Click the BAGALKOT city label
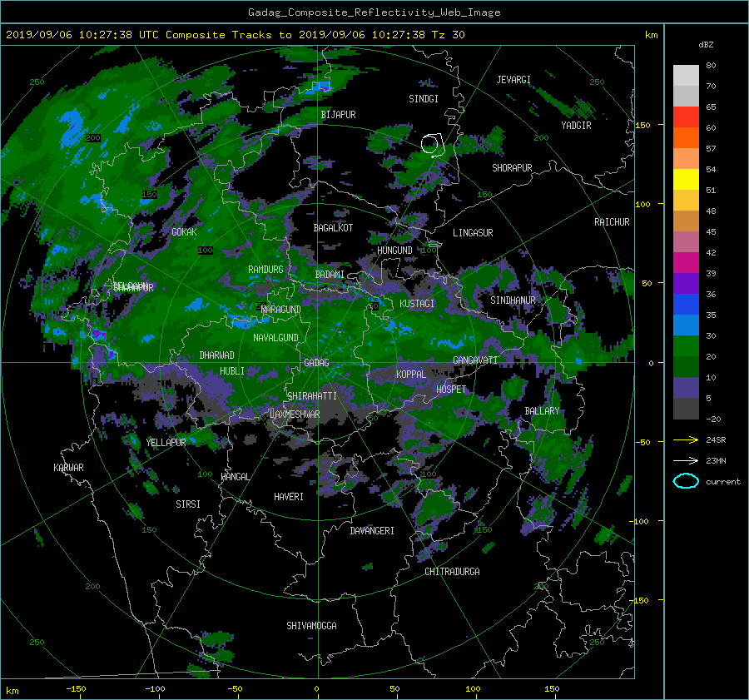The image size is (749, 700). (x=333, y=228)
